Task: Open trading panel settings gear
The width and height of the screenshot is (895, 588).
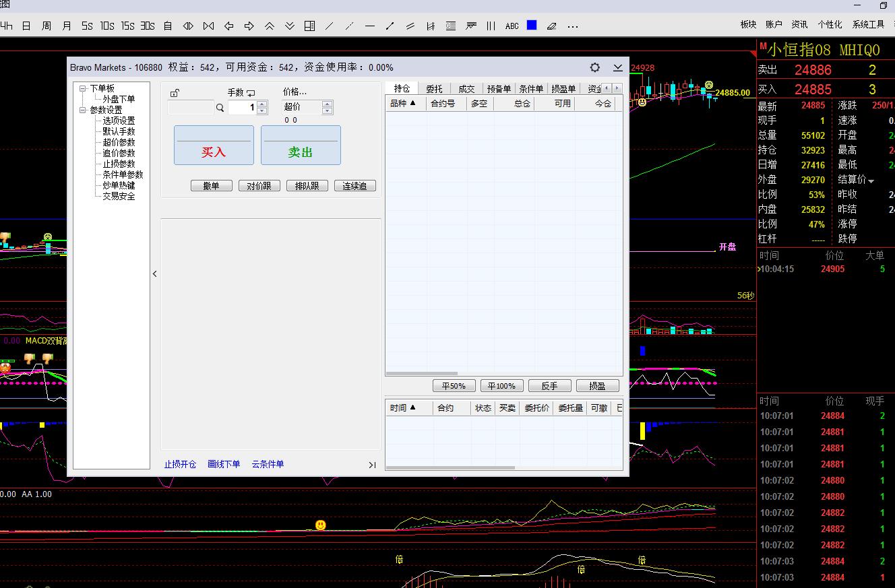Action: tap(594, 67)
